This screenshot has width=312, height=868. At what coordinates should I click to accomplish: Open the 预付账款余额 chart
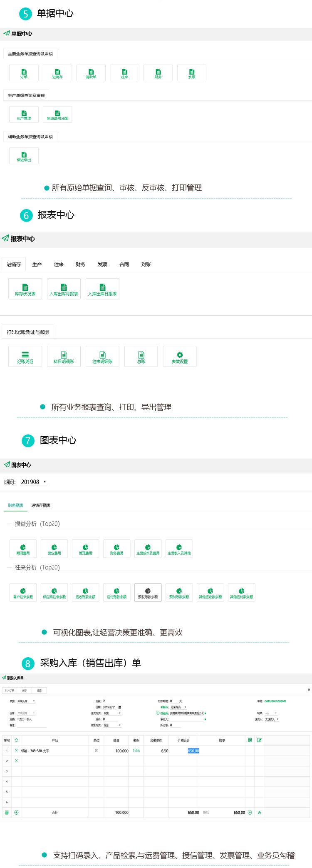179,592
